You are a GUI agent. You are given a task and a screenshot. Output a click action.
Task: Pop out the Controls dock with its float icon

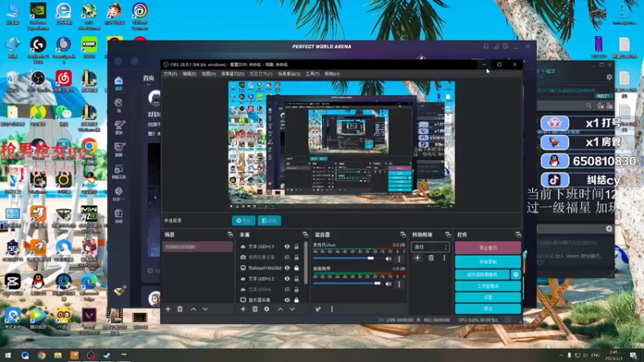[x=518, y=234]
